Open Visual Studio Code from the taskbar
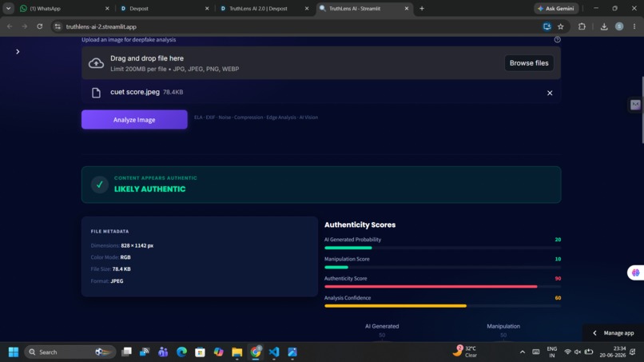This screenshot has width=644, height=362. 274,352
